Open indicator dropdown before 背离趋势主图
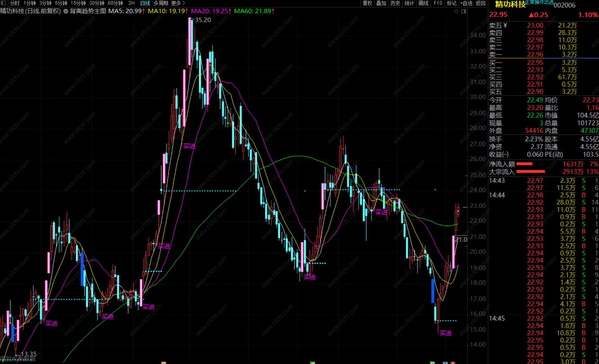This screenshot has width=599, height=364. pyautogui.click(x=66, y=11)
